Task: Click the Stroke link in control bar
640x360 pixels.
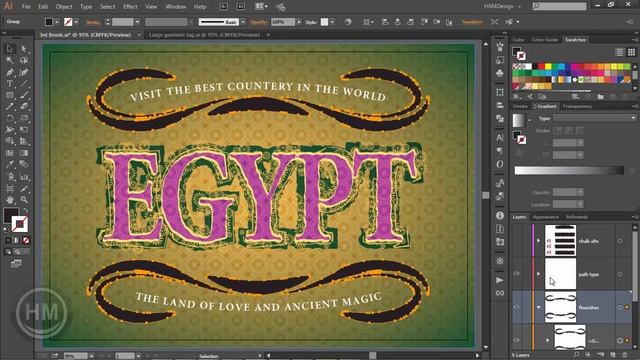Action: 93,22
